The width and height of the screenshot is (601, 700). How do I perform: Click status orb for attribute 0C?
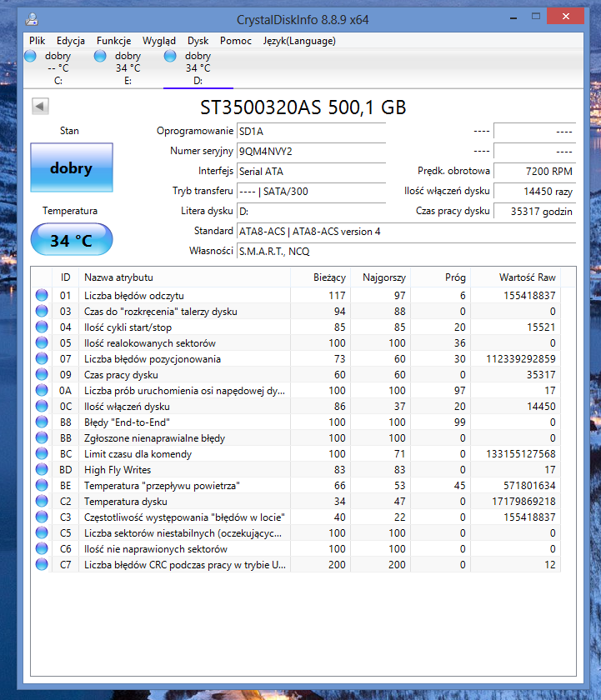(x=42, y=407)
